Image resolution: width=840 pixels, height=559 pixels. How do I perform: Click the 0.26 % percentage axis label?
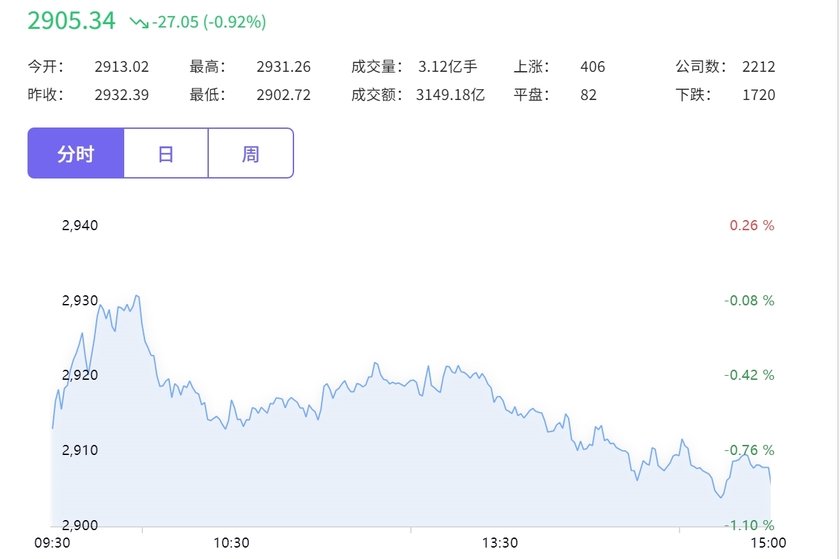click(x=752, y=225)
